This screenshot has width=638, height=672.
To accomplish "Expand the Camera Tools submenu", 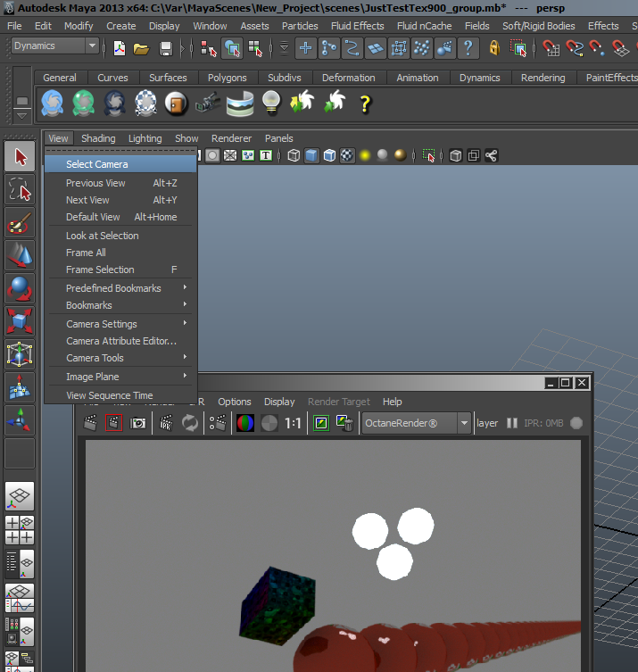I will tap(120, 358).
